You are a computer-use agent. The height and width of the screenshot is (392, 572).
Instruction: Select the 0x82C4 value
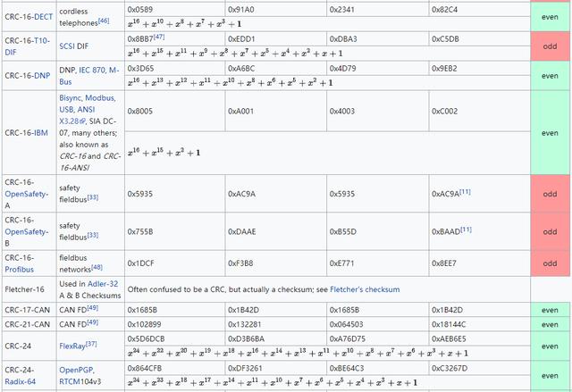tap(444, 10)
